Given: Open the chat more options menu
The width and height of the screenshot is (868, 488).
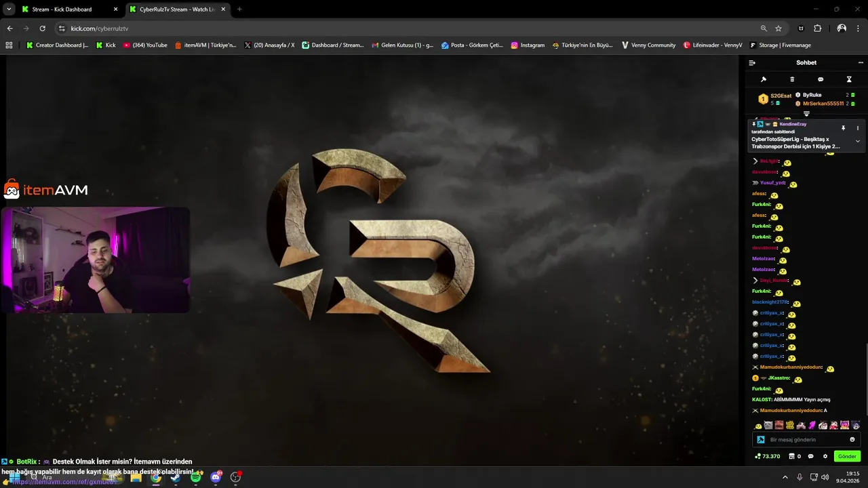Looking at the screenshot, I should (861, 62).
